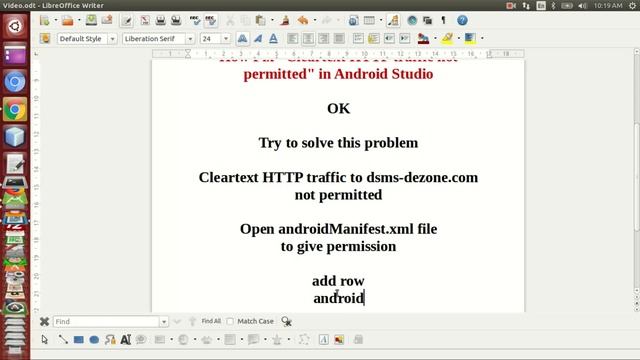
Task: Open LibreOffice Help question mark icon
Action: [x=462, y=20]
